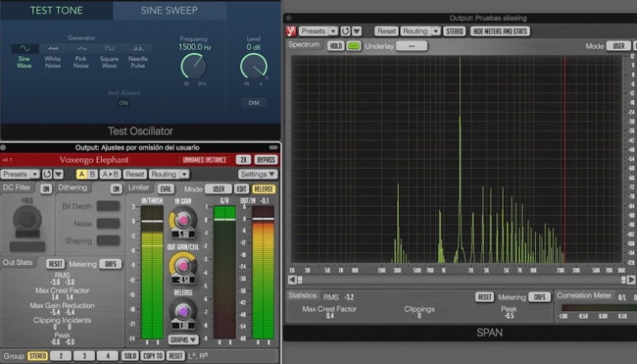Screen dimensions: 637x364
Task: Select the White Noise generator icon
Action: [x=53, y=49]
